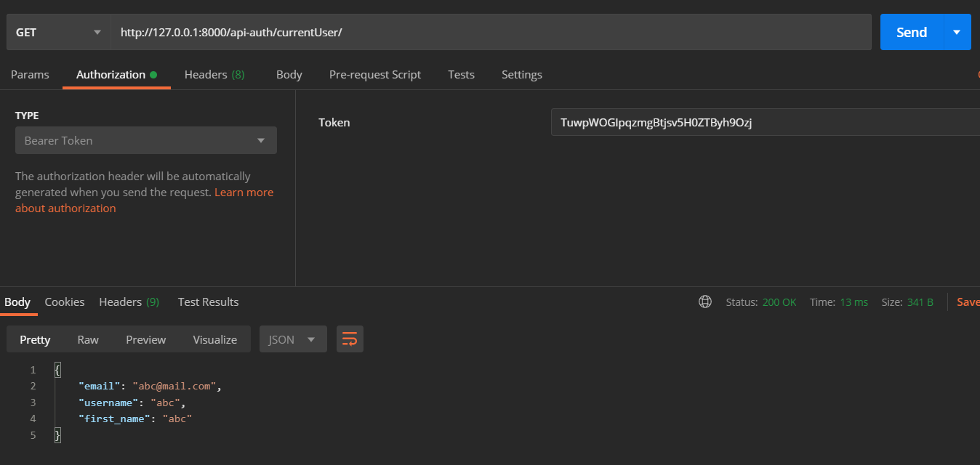Image resolution: width=980 pixels, height=465 pixels.
Task: Expand the Send button dropdown arrow
Action: click(957, 33)
